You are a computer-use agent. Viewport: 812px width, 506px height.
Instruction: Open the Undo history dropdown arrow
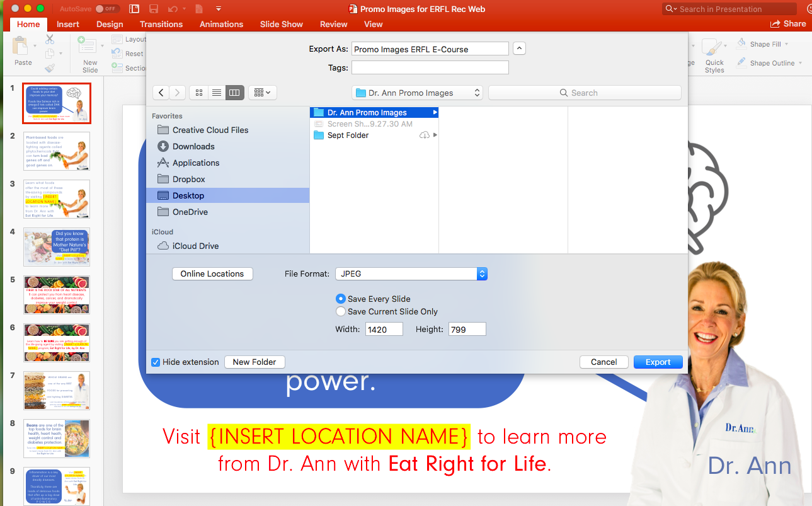coord(184,9)
